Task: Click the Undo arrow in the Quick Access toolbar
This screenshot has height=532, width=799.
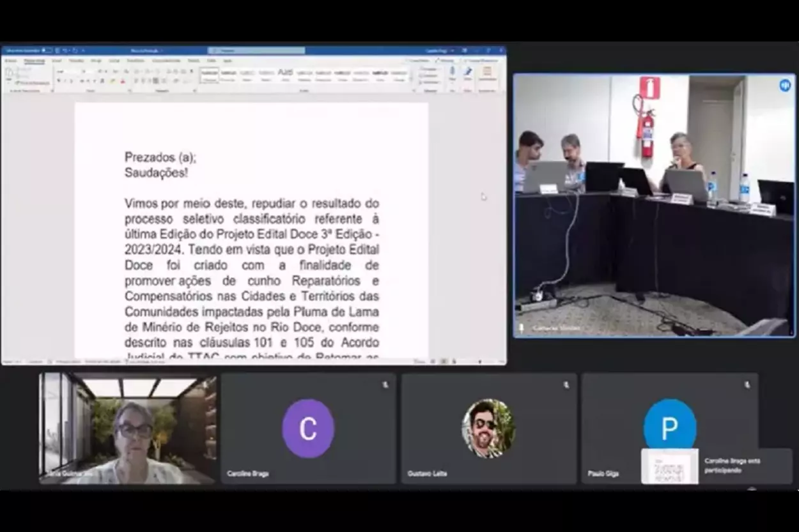Action: (x=66, y=50)
